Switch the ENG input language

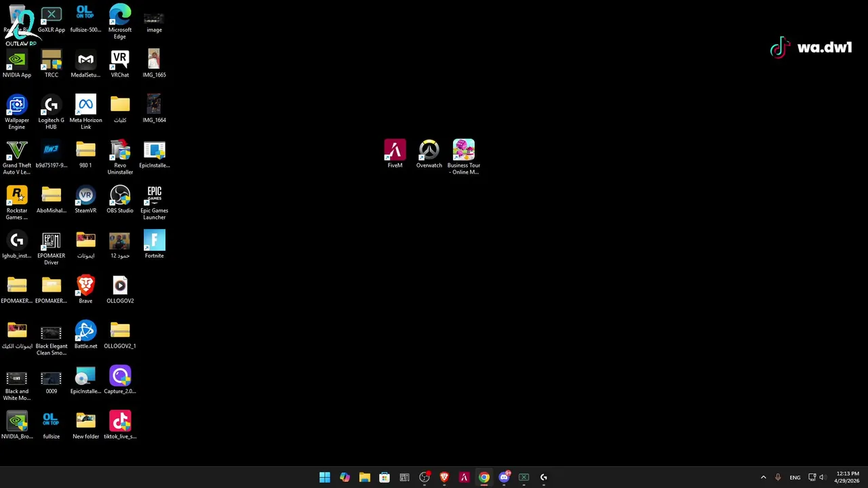click(795, 477)
